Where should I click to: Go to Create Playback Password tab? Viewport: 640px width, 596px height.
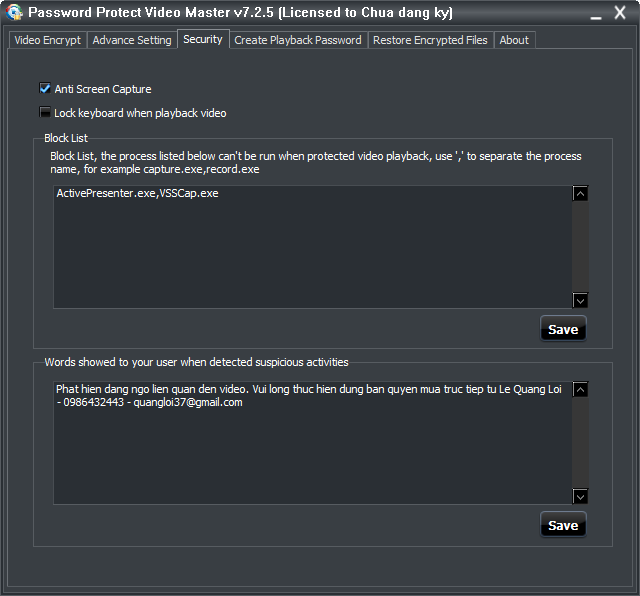tap(298, 40)
